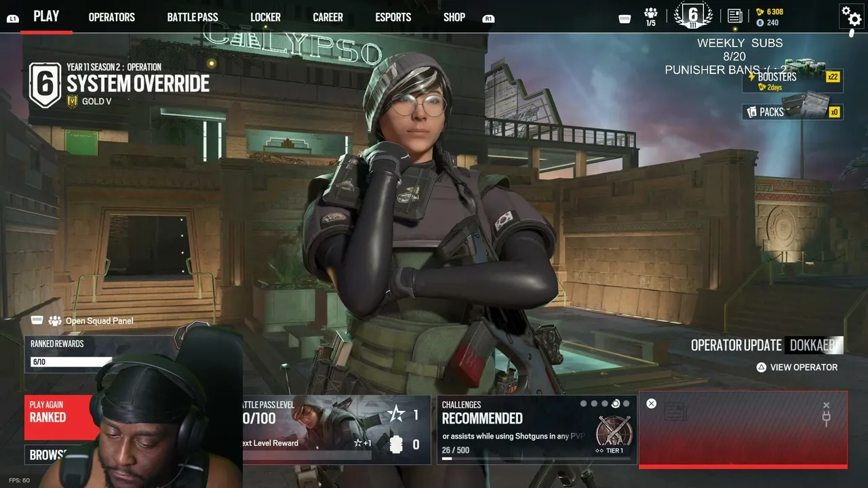The image size is (868, 488).
Task: Click the BROWSE button
Action: point(47,455)
